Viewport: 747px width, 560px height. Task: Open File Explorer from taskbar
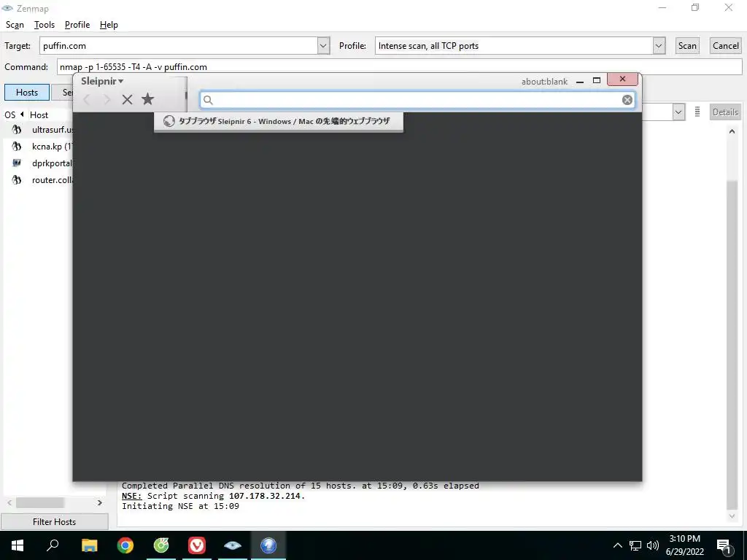click(89, 545)
